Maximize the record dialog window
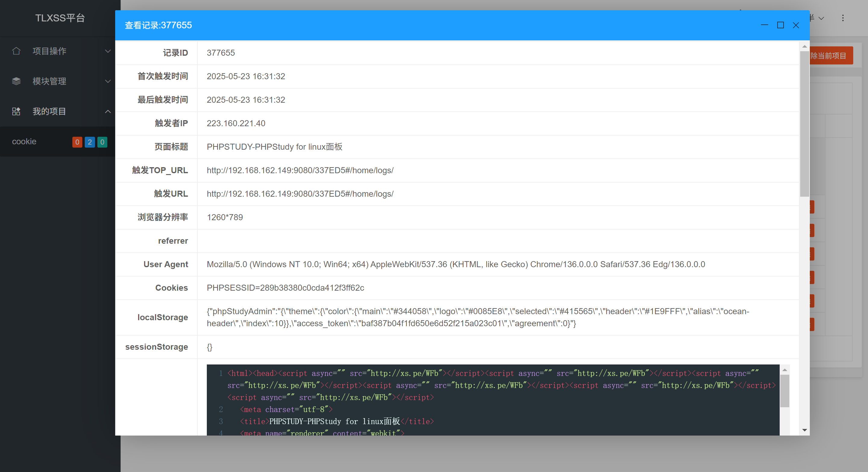868x472 pixels. pos(780,25)
